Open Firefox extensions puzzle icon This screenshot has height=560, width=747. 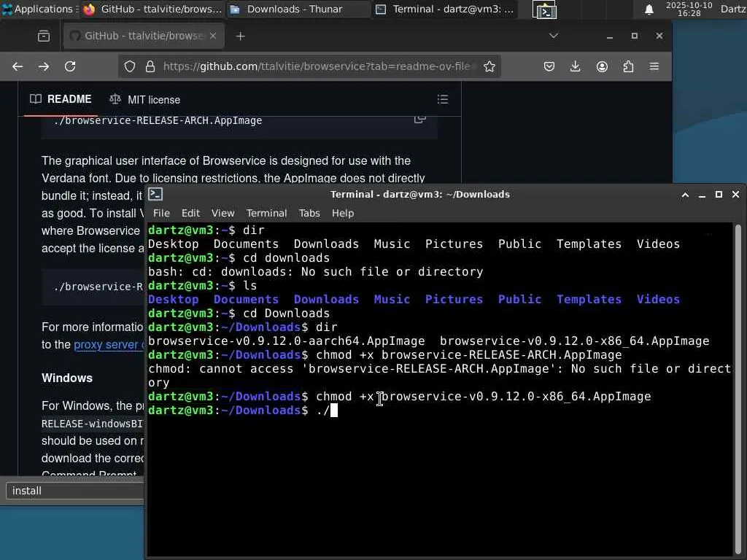click(x=628, y=66)
